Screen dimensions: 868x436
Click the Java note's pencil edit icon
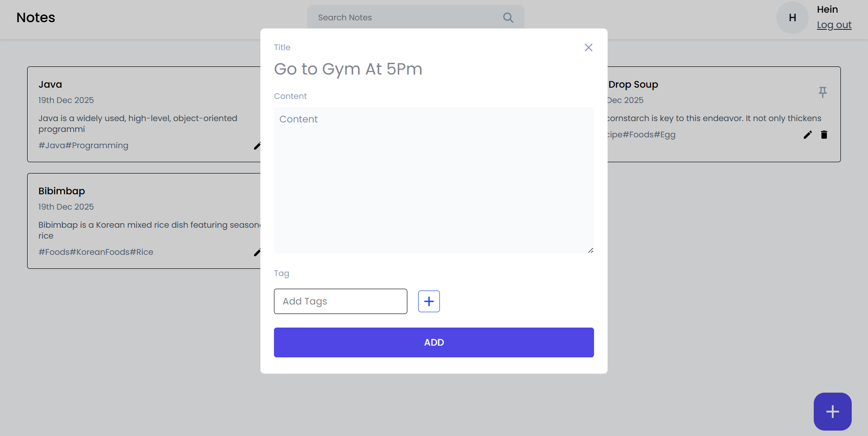point(257,146)
